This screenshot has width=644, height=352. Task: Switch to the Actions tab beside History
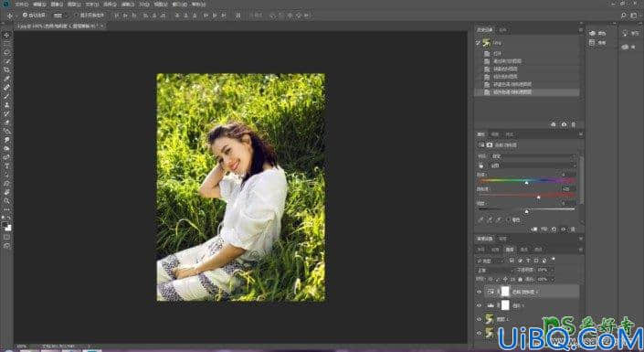[x=503, y=29]
